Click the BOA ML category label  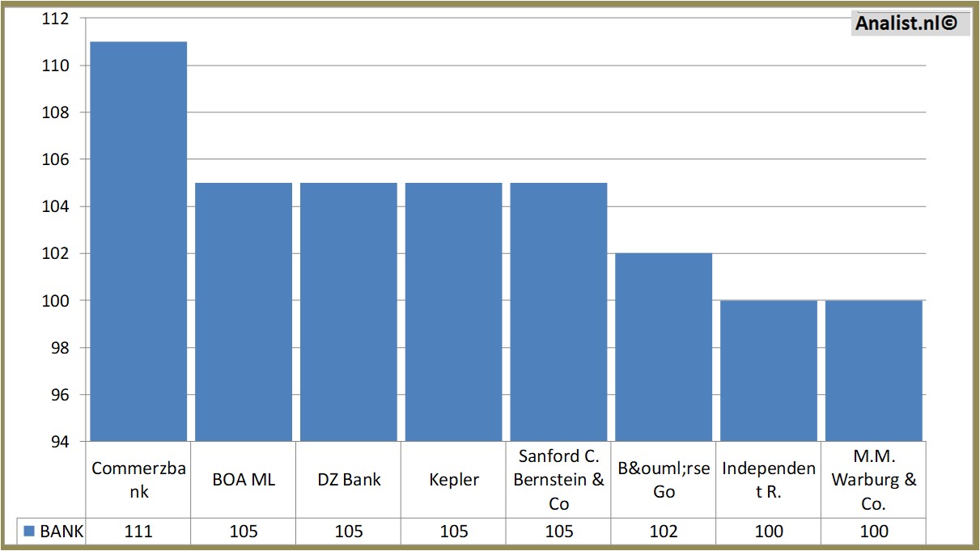(x=244, y=480)
